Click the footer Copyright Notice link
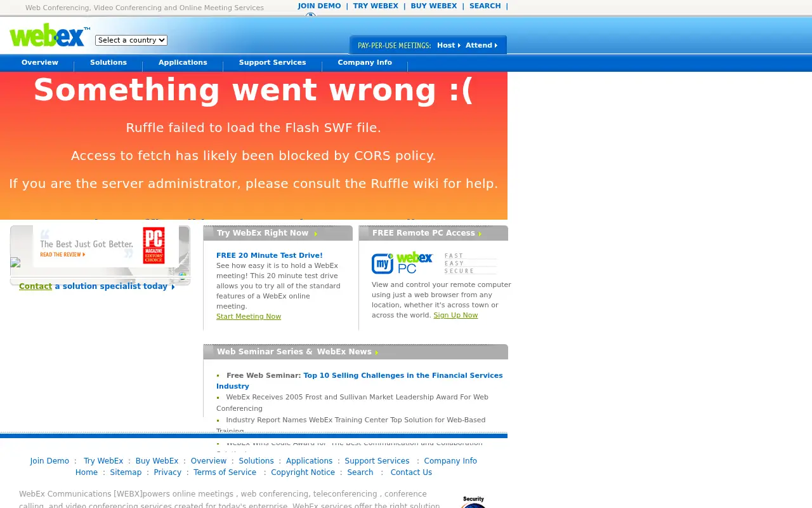The height and width of the screenshot is (508, 812). coord(303,472)
